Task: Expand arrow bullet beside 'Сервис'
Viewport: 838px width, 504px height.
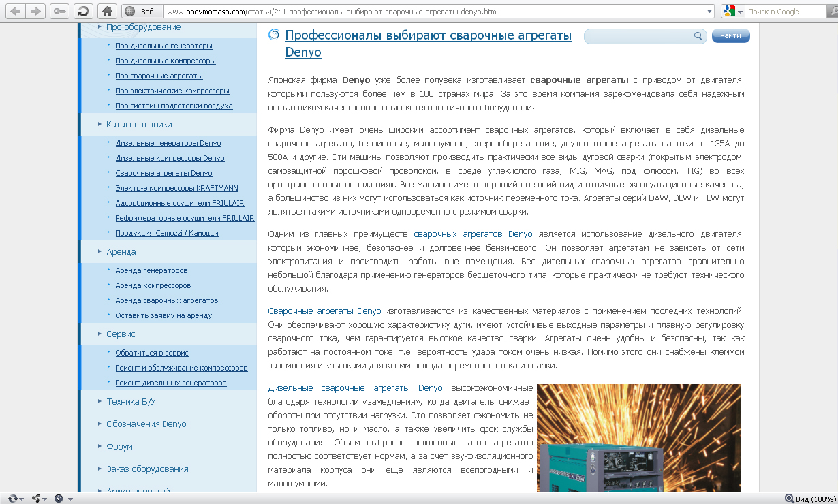Action: tap(99, 334)
